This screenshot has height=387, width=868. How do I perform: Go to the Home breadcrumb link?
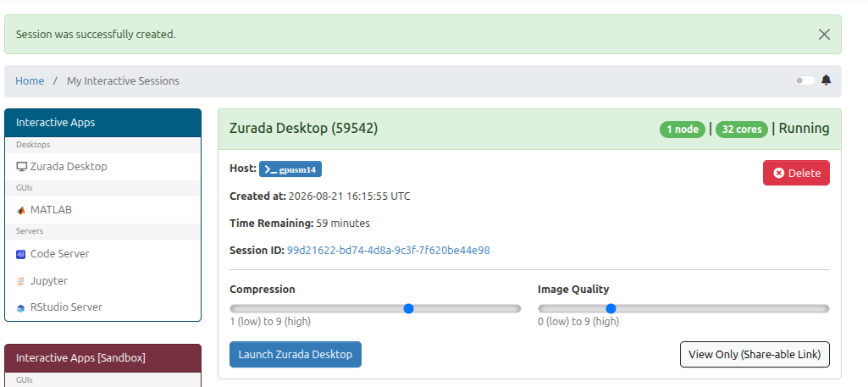(x=30, y=80)
